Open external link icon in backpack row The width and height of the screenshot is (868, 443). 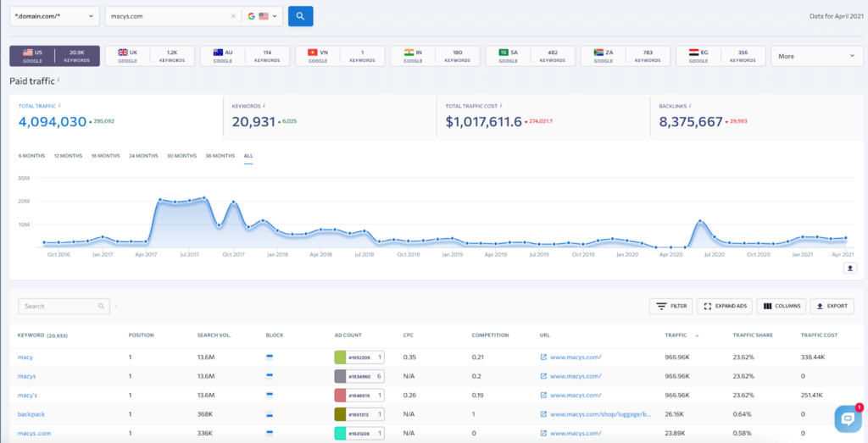point(543,414)
